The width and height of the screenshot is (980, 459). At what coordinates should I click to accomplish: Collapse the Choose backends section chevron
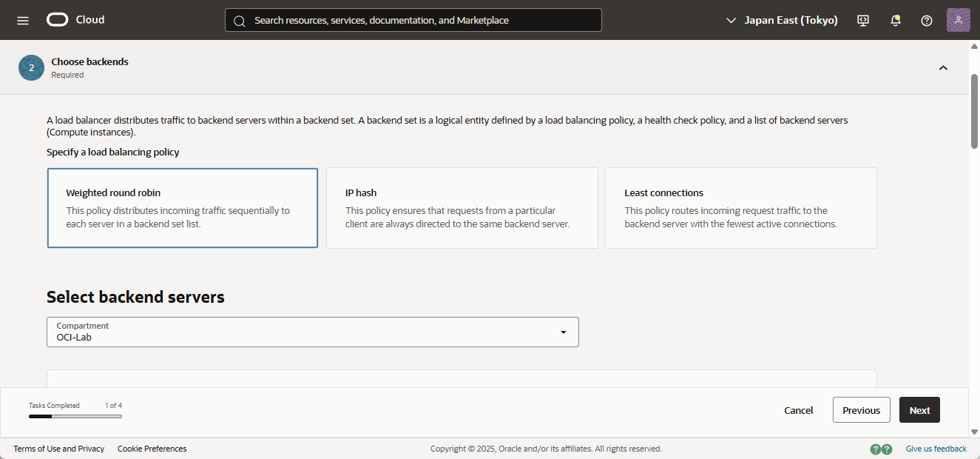click(x=943, y=67)
